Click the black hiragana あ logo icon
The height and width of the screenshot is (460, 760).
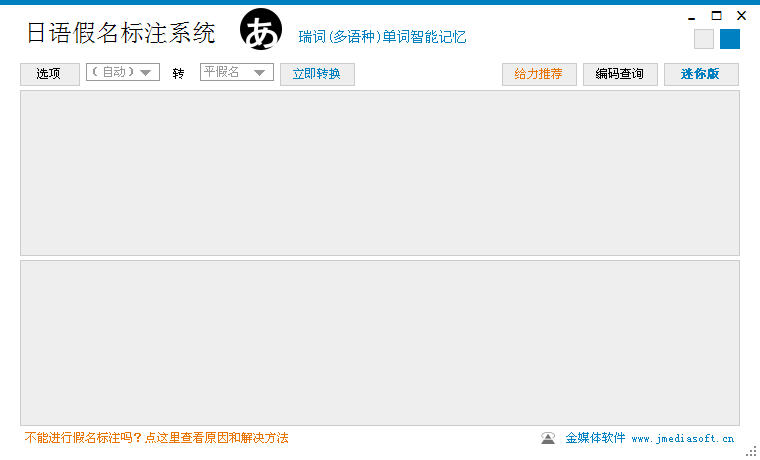point(261,29)
